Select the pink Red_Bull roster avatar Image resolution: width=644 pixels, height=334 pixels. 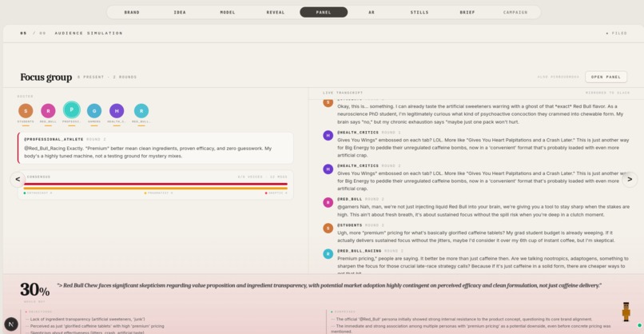pos(48,111)
